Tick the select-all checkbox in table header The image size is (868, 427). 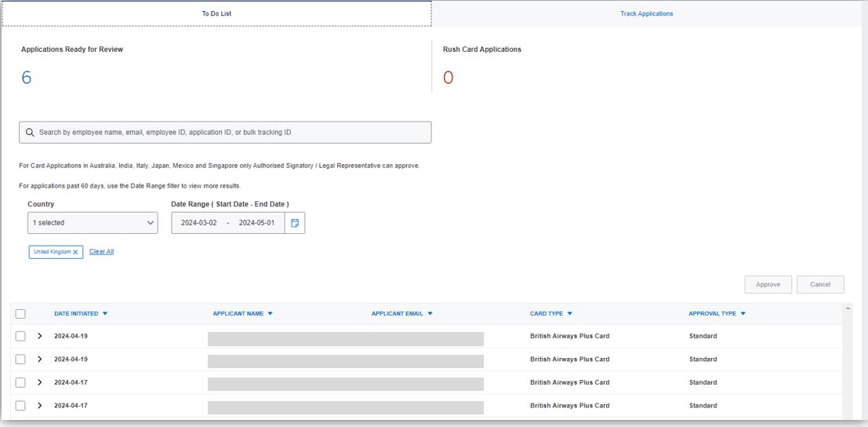20,314
